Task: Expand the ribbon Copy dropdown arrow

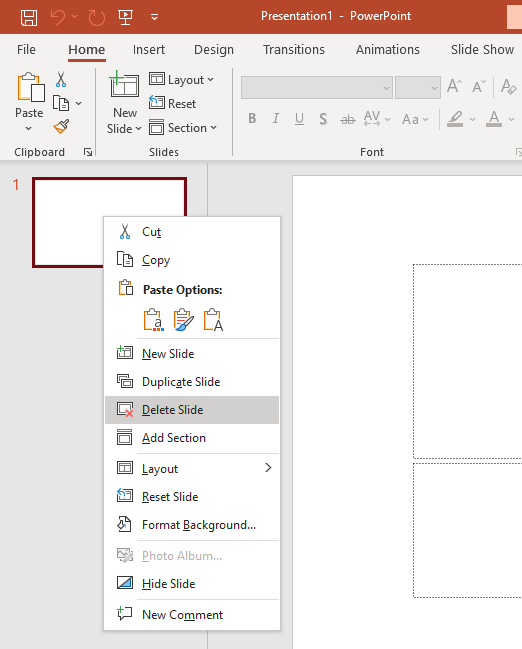Action: [78, 103]
